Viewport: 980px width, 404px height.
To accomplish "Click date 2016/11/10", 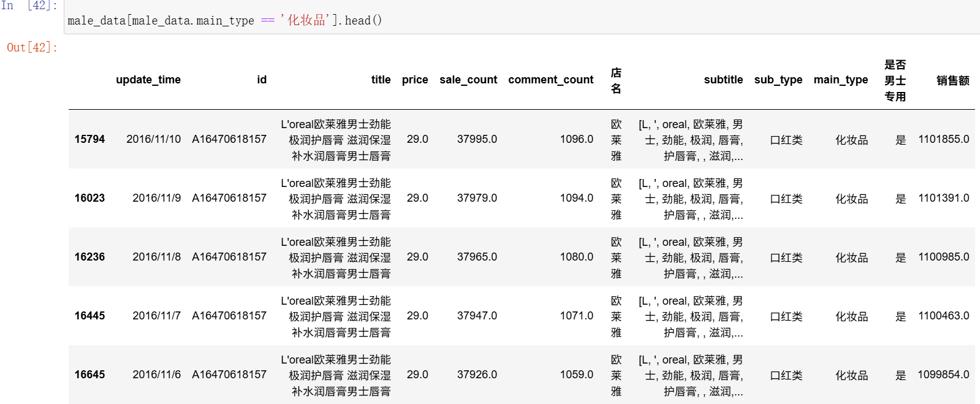I will coord(154,139).
